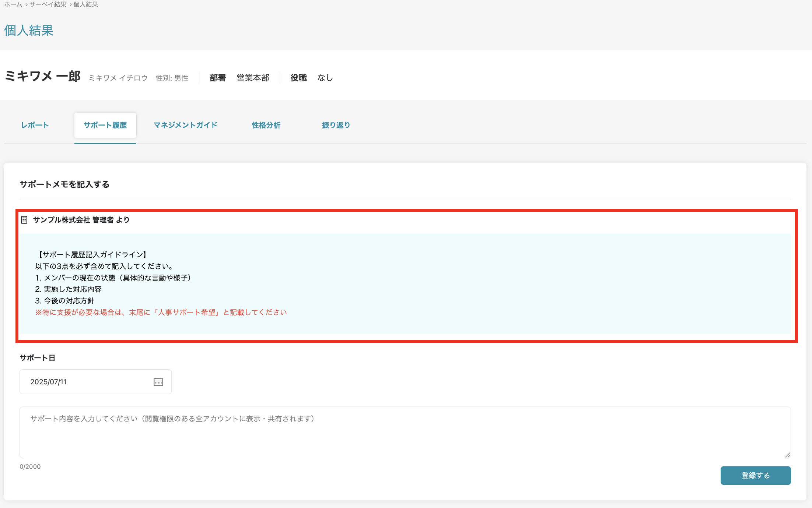The height and width of the screenshot is (508, 812).
Task: Open the サーベイ結果 breadcrumb link
Action: (48, 4)
